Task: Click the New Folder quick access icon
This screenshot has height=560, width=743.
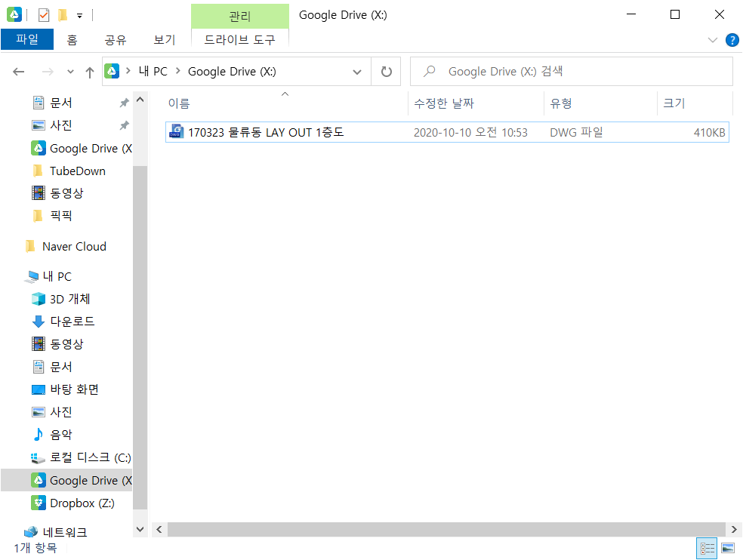Action: (x=62, y=15)
